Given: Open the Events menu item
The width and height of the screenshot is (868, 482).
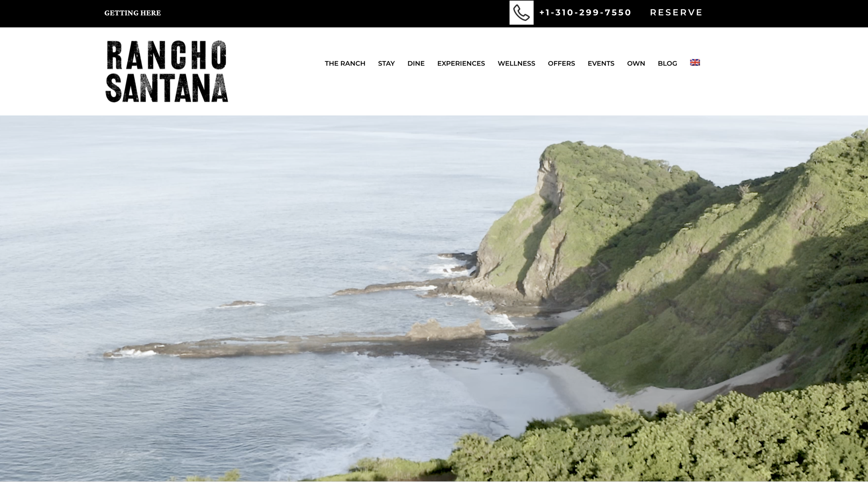Looking at the screenshot, I should (x=601, y=63).
